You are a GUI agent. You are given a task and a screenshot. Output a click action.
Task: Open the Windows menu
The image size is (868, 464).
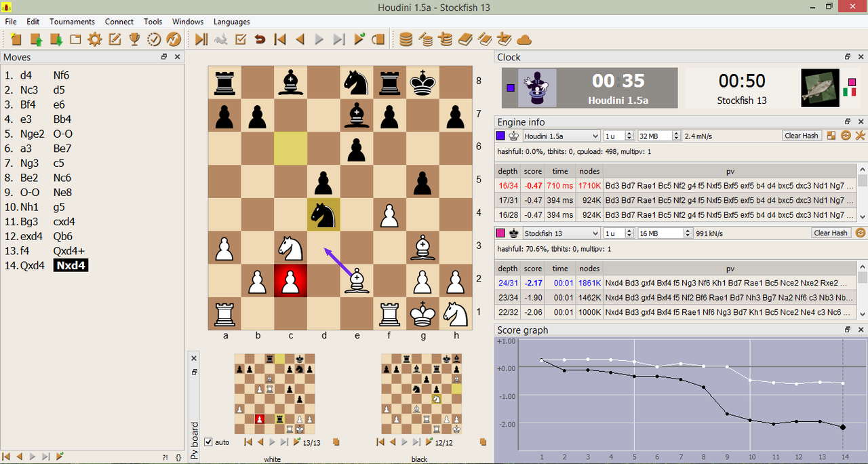coord(188,22)
